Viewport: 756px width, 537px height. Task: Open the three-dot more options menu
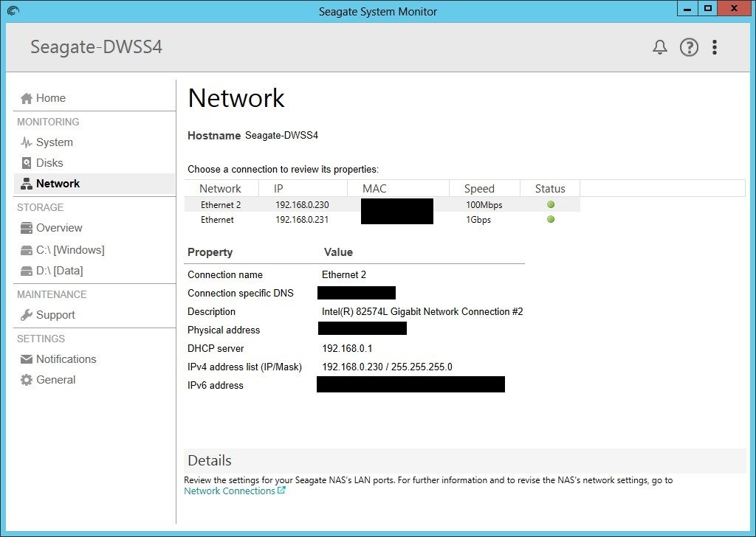pos(715,47)
